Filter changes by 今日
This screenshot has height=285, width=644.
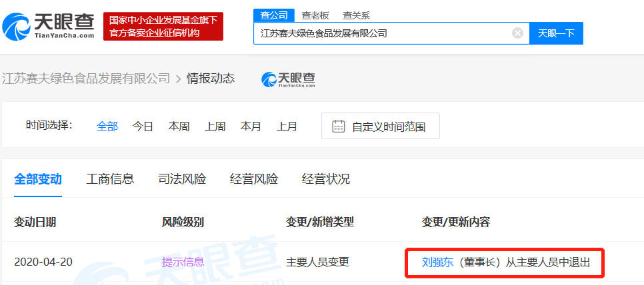(x=143, y=127)
